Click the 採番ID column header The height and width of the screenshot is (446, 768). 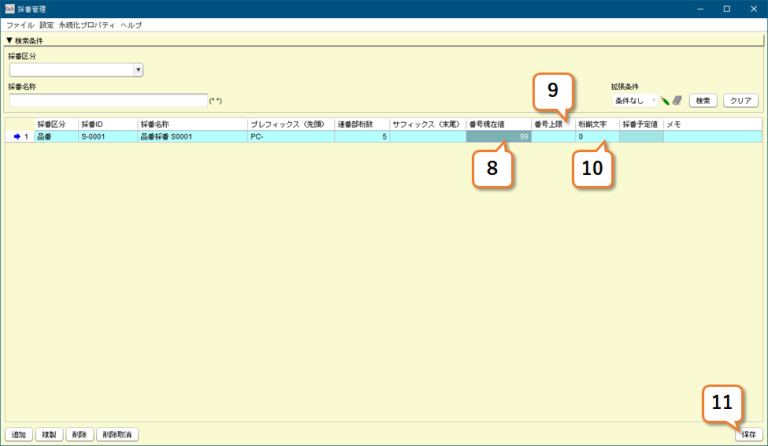click(106, 124)
